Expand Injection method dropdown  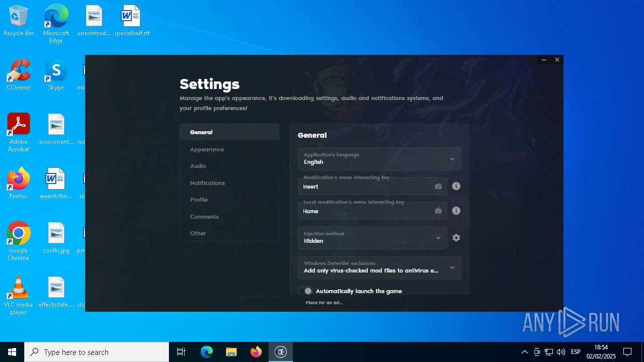372,238
